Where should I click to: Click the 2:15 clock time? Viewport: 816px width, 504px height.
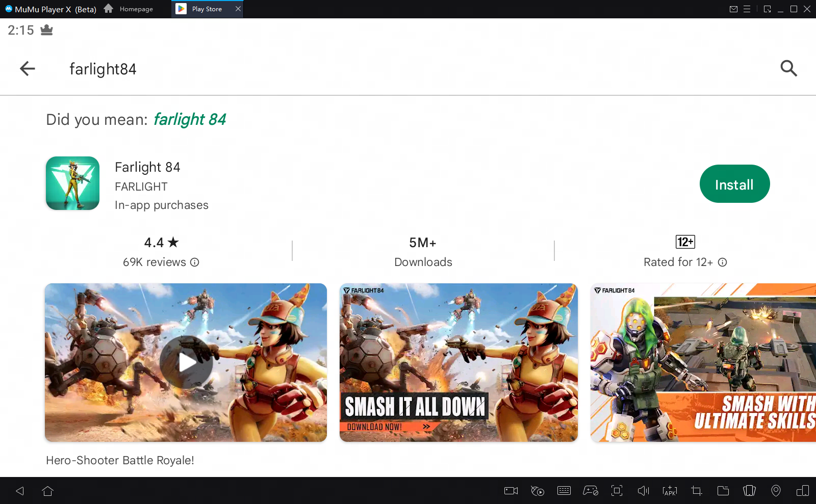(21, 30)
